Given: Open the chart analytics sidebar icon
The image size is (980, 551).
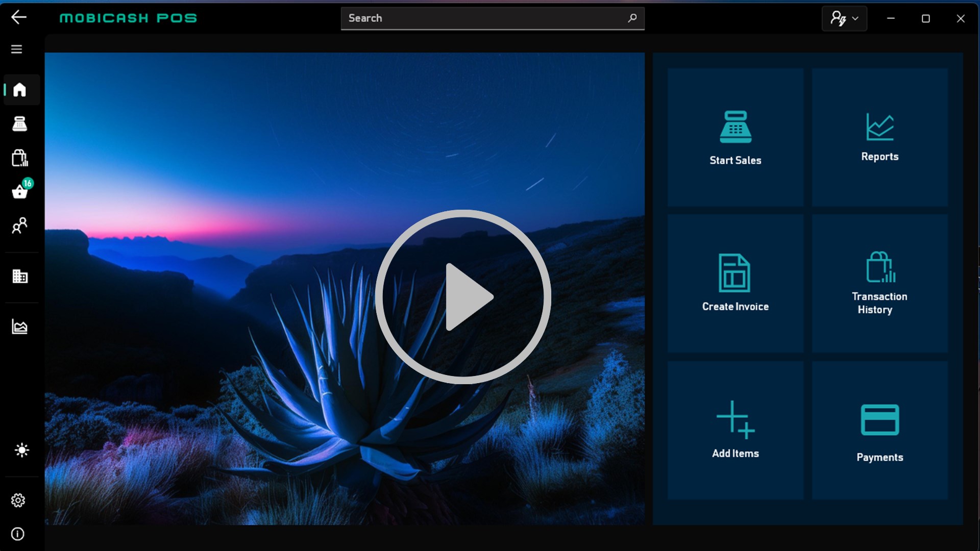Looking at the screenshot, I should click(x=19, y=327).
